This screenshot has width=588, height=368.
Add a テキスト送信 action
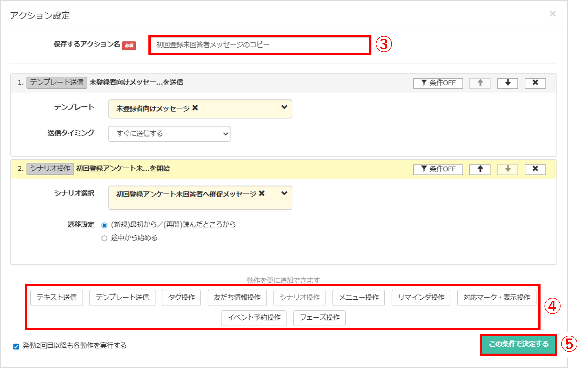pos(56,298)
